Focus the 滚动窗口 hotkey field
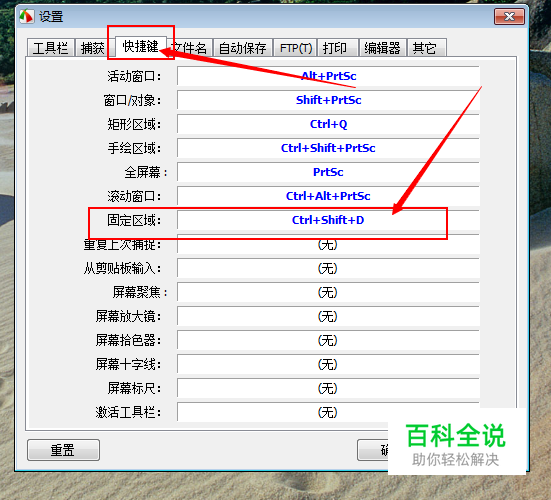 point(329,196)
